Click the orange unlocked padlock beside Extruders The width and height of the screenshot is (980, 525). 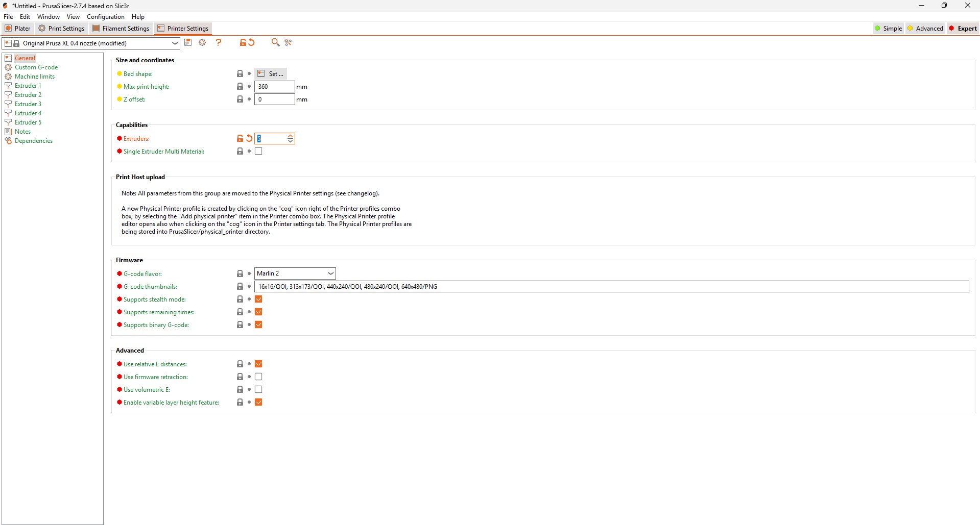tap(240, 139)
